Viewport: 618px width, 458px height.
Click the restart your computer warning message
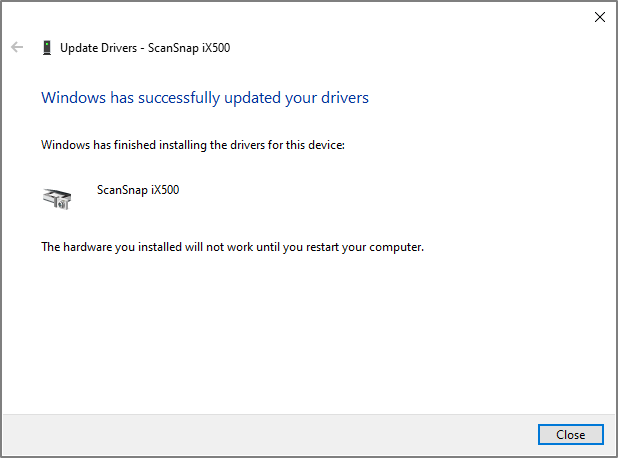232,247
